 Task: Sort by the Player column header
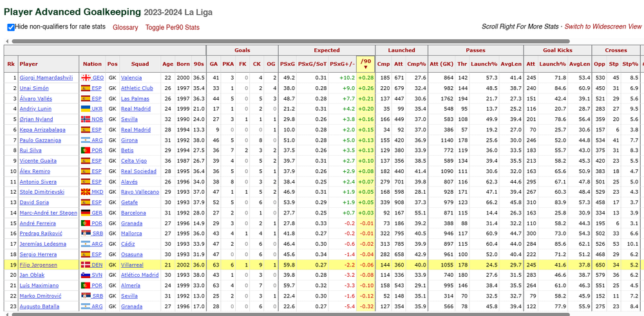tap(28, 64)
